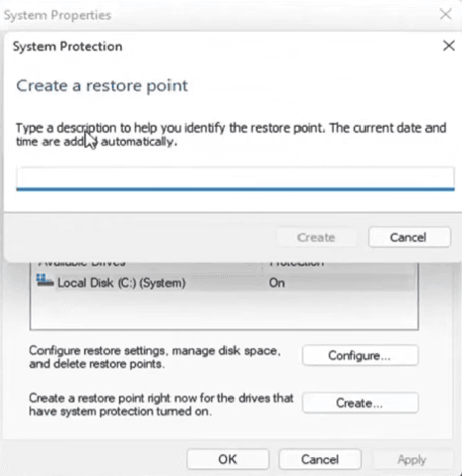Click empty space in the drives list
Viewport: 462px width, 476px height.
click(x=224, y=310)
